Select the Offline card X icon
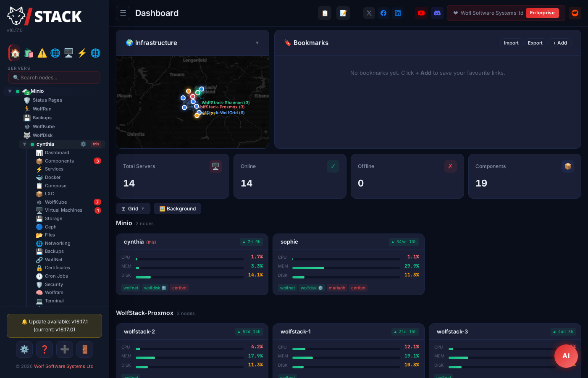 (451, 166)
